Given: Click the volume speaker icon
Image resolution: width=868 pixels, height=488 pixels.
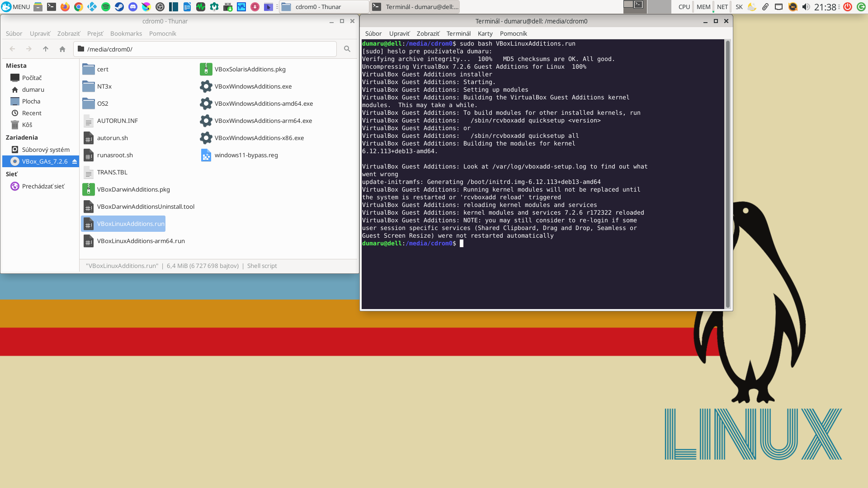Looking at the screenshot, I should [x=806, y=7].
